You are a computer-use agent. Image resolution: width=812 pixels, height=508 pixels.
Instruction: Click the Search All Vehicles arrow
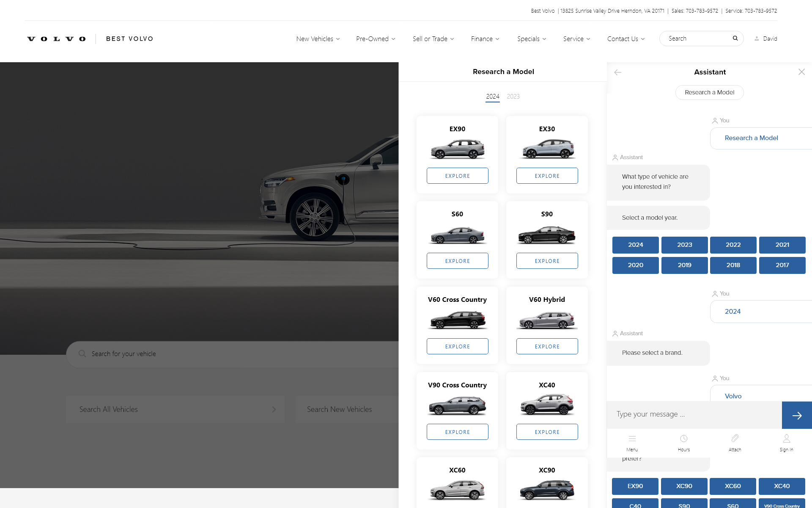[274, 409]
